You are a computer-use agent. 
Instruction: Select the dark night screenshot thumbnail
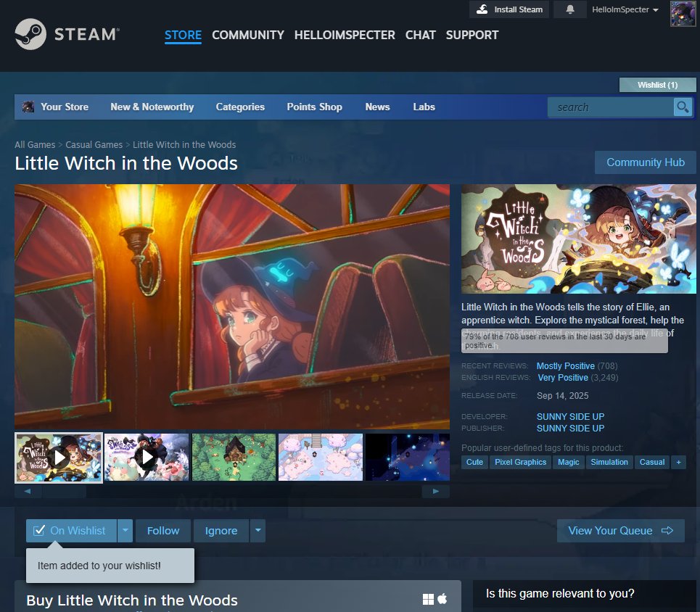(x=408, y=458)
